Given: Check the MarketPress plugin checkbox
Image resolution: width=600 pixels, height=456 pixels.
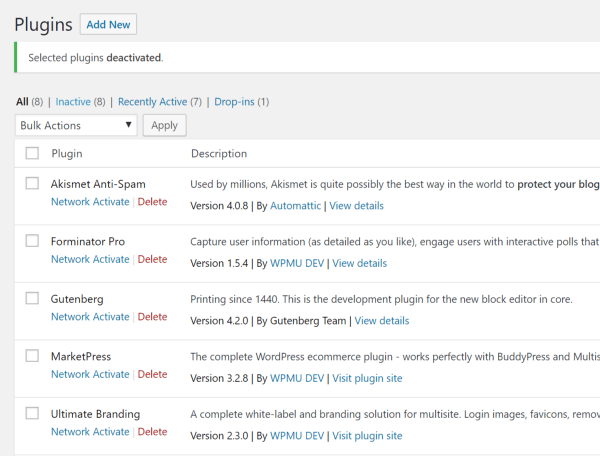Looking at the screenshot, I should [x=32, y=356].
